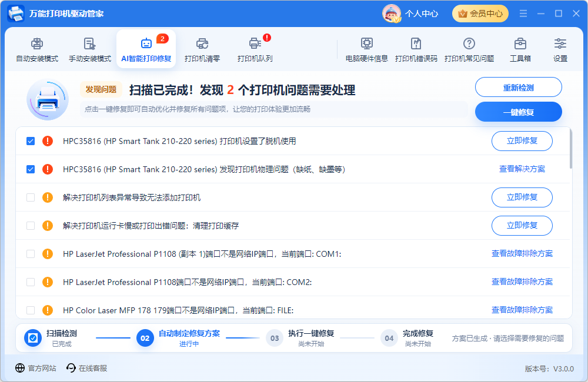
Task: Click orange warning icon on COM2 row
Action: [x=48, y=282]
